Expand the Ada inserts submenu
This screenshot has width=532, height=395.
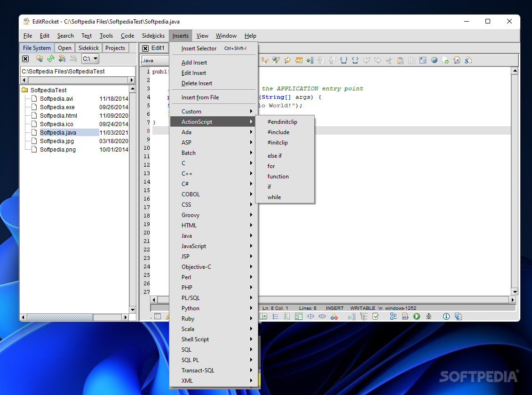pos(214,132)
